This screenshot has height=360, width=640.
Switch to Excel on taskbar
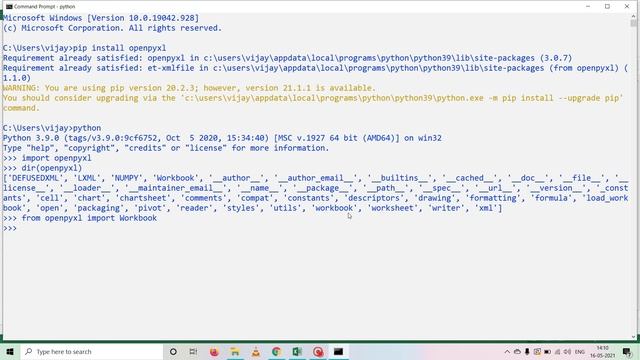click(297, 351)
